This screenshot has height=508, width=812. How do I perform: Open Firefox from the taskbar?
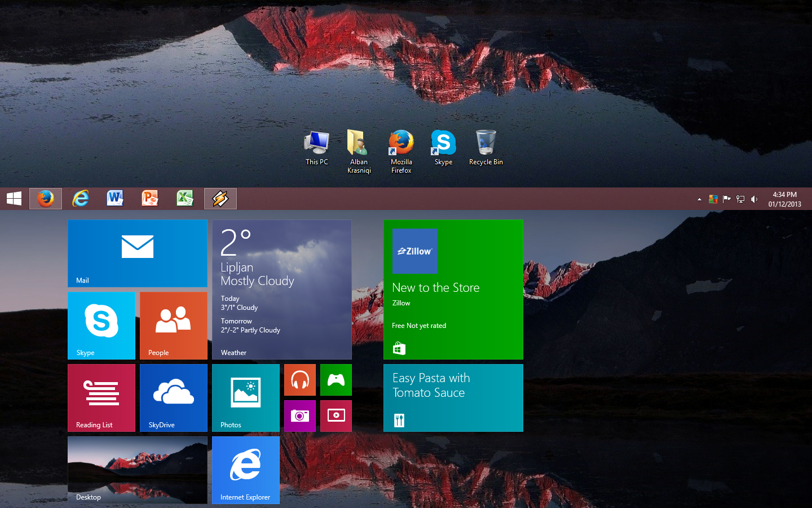pos(46,199)
